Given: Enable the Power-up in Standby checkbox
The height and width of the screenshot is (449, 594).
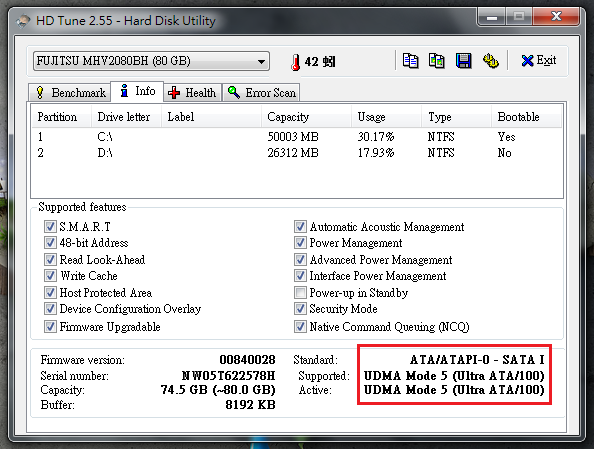Looking at the screenshot, I should (x=300, y=293).
